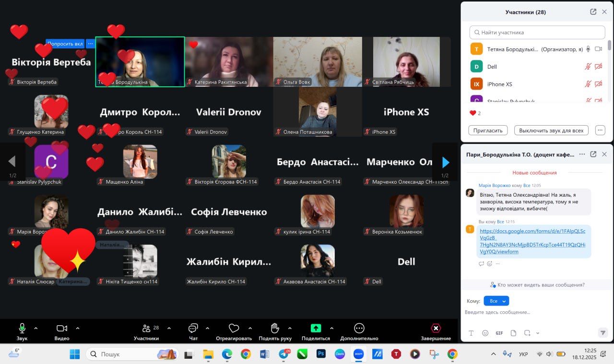Expand audio options arrow next to Звук
This screenshot has height=364, width=614.
tap(35, 329)
